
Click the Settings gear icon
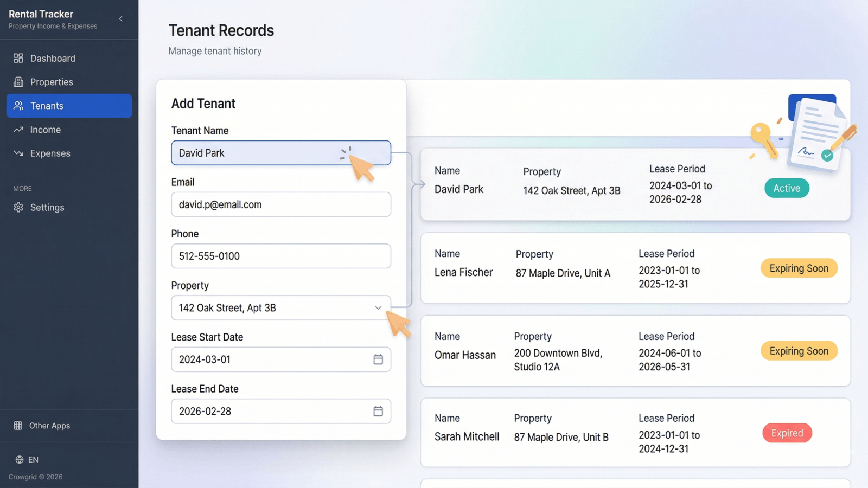18,207
